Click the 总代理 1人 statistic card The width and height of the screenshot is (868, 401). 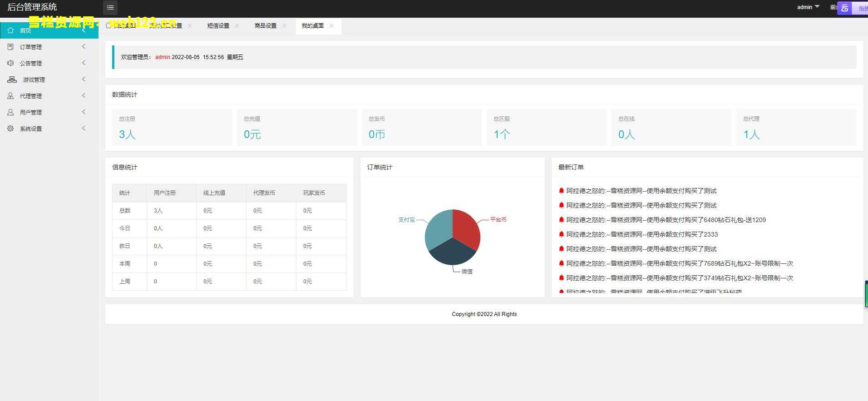pyautogui.click(x=796, y=128)
